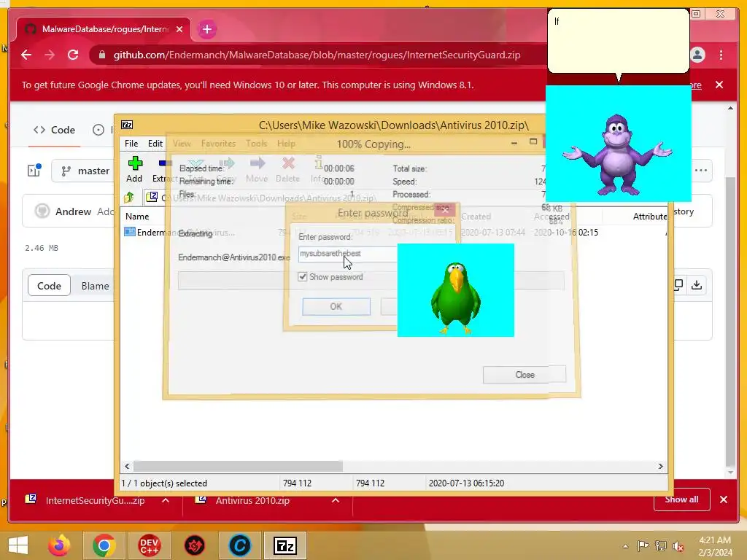Screen dimensions: 747x560
Task: Click the right scroll arrow in 7-Zip
Action: pyautogui.click(x=660, y=466)
